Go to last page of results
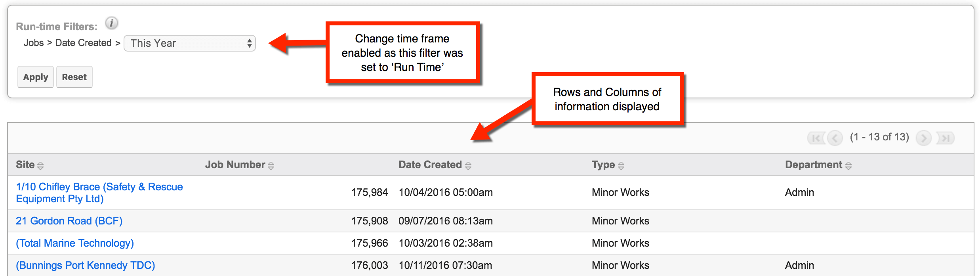980x276 pixels. point(946,138)
